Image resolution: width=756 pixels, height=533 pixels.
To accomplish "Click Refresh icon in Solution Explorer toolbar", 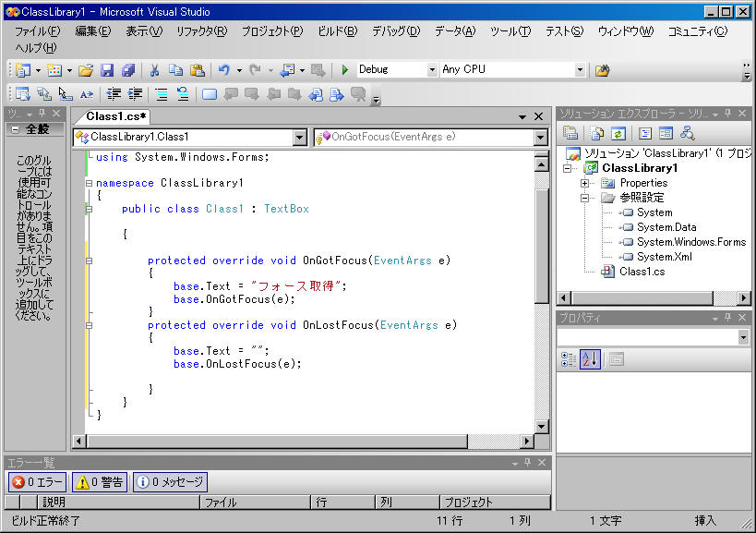I will pyautogui.click(x=618, y=134).
